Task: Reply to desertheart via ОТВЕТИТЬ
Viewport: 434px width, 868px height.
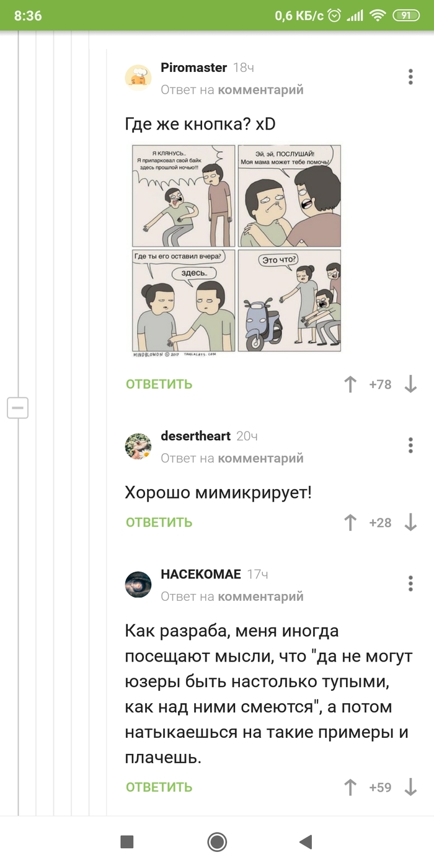Action: tap(159, 523)
